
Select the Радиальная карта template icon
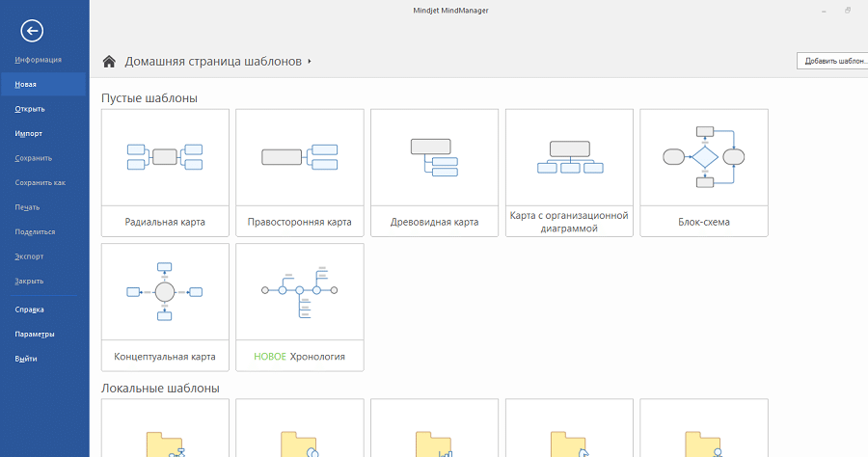pos(165,157)
